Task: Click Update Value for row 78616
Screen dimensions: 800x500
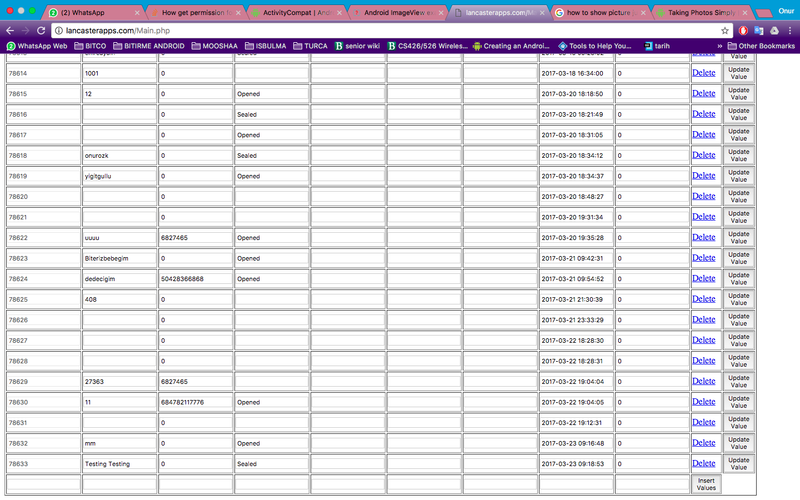Action: point(738,114)
